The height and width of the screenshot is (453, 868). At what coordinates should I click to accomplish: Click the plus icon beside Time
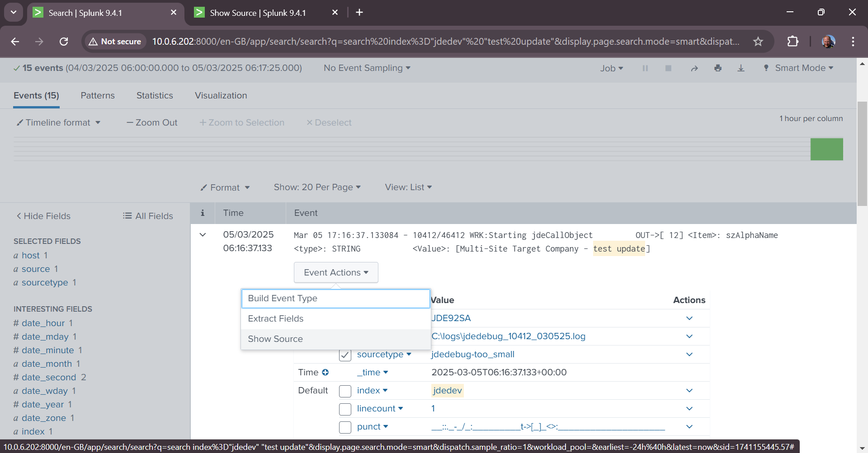pyautogui.click(x=325, y=373)
